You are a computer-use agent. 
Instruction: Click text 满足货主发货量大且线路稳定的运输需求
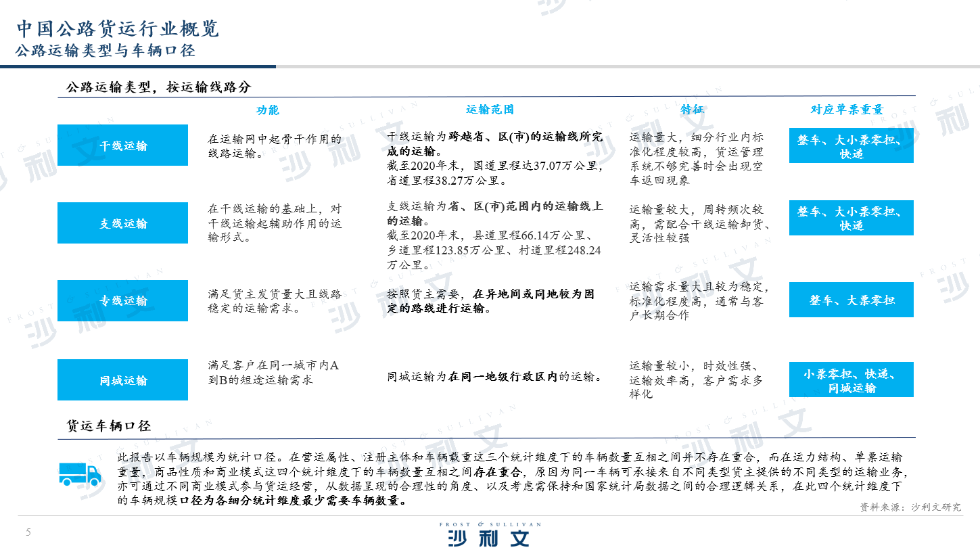(x=275, y=302)
